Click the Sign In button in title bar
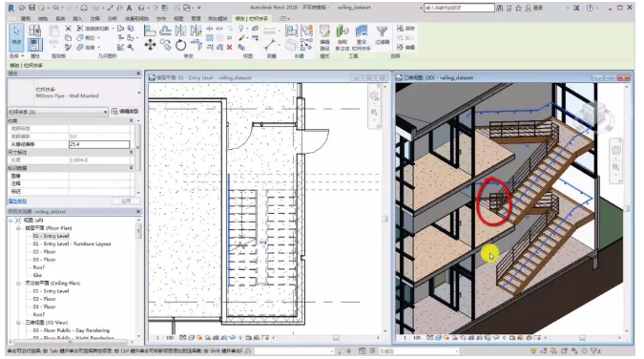This screenshot has width=644, height=359. [534, 8]
